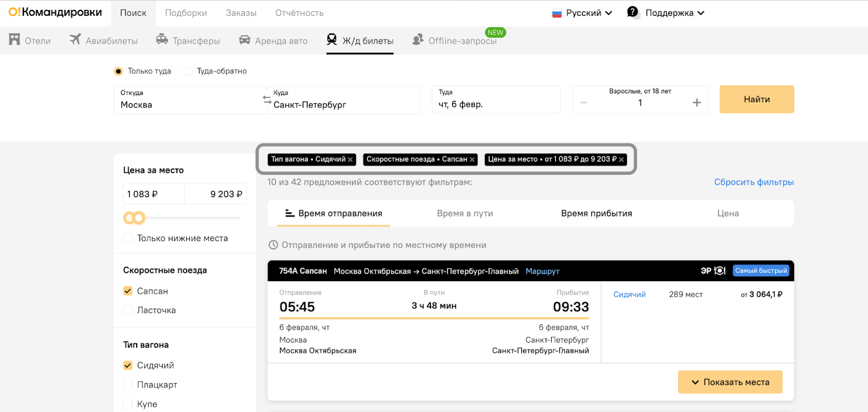Remove the Скоростные поезда Сапсан filter chip
The height and width of the screenshot is (412, 868).
[472, 160]
